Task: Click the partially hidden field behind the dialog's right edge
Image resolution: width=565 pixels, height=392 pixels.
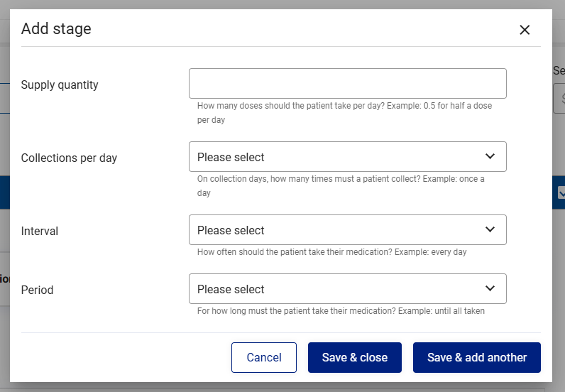Action: (x=559, y=99)
